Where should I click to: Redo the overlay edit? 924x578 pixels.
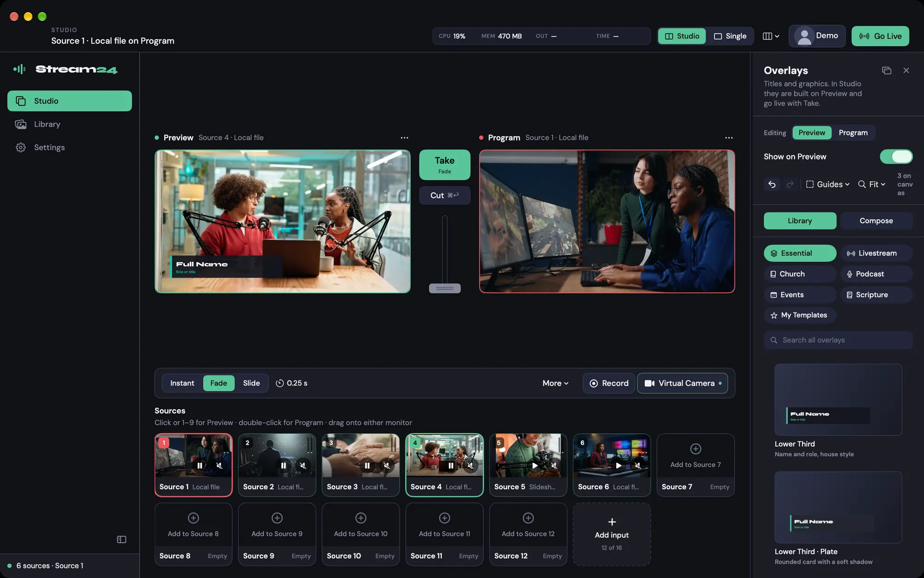click(790, 184)
